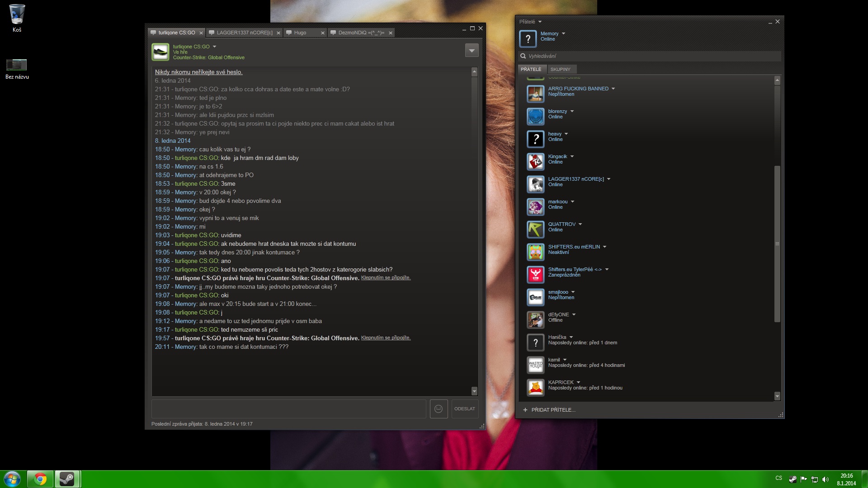Click chat scrollbar up arrow
The image size is (868, 488).
coord(474,71)
